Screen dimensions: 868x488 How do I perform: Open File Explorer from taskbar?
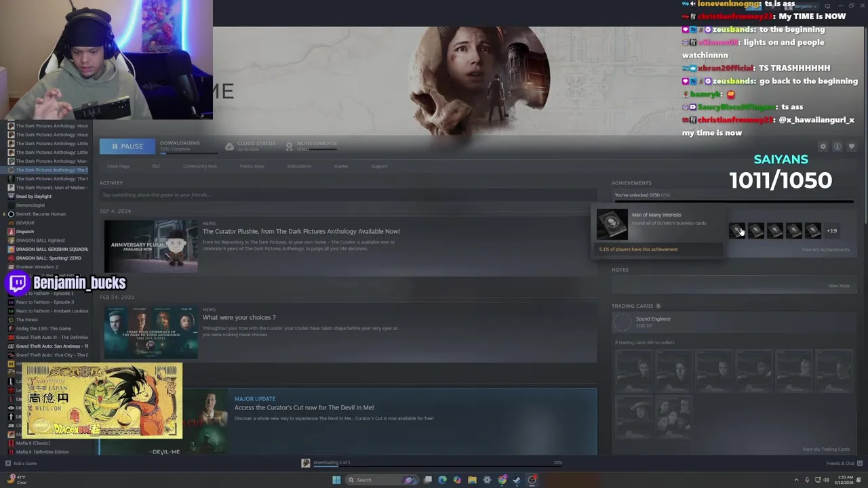coord(472,480)
